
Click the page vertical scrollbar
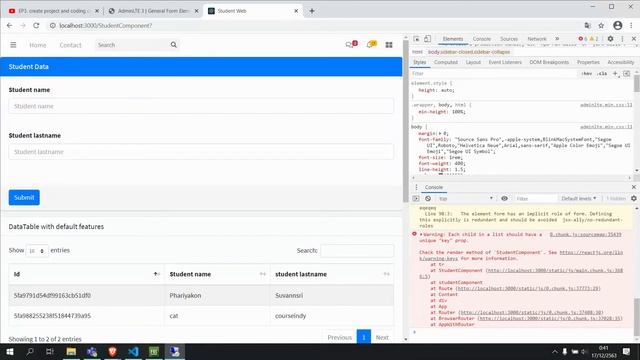click(x=406, y=122)
